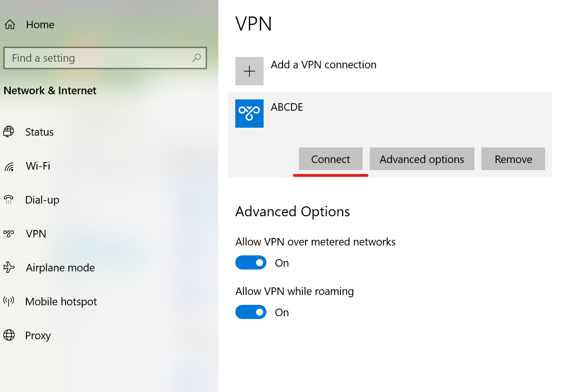Viewport: 572px width, 392px height.
Task: Click the Proxy globe icon
Action: pyautogui.click(x=9, y=335)
